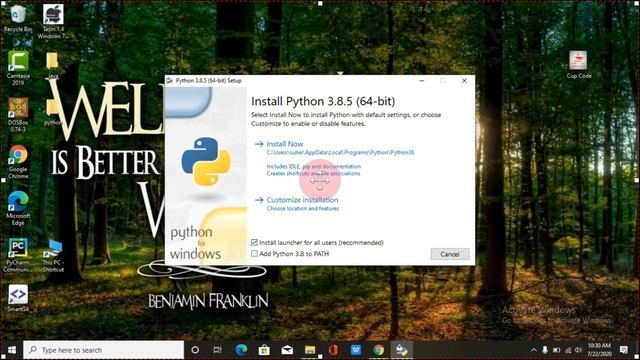The width and height of the screenshot is (640, 360).
Task: Enable Add Python 3.8 to PATH checkbox
Action: coord(254,253)
